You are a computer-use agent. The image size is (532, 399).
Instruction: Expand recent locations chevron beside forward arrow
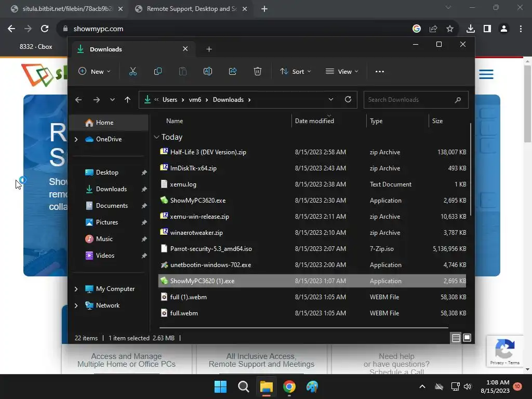point(112,100)
